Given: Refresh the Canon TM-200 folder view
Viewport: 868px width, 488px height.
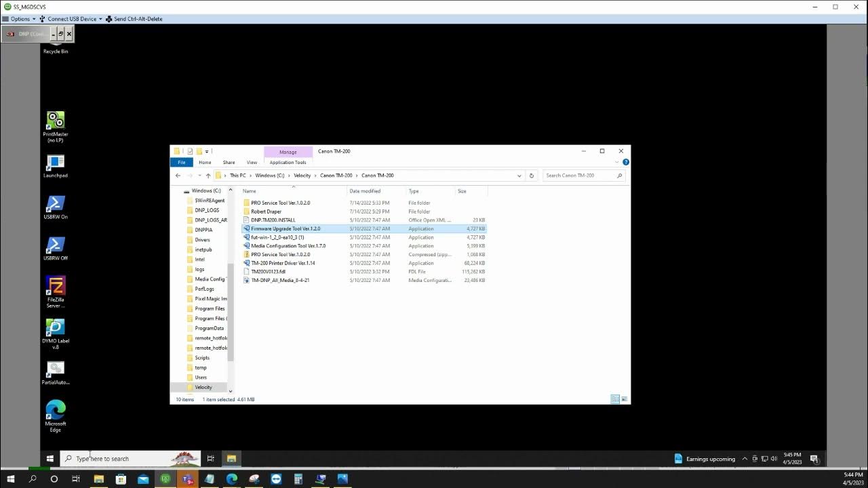Looking at the screenshot, I should point(532,176).
